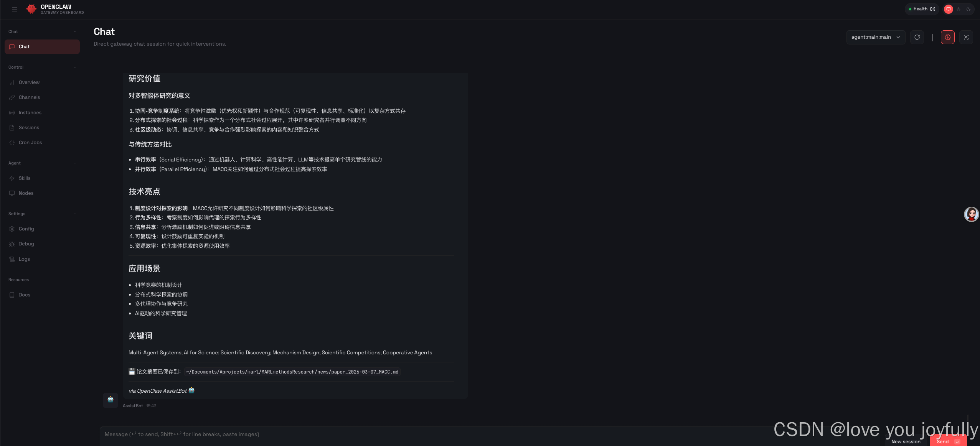Switch to dark theme moon icon
The image size is (980, 446).
pos(968,9)
